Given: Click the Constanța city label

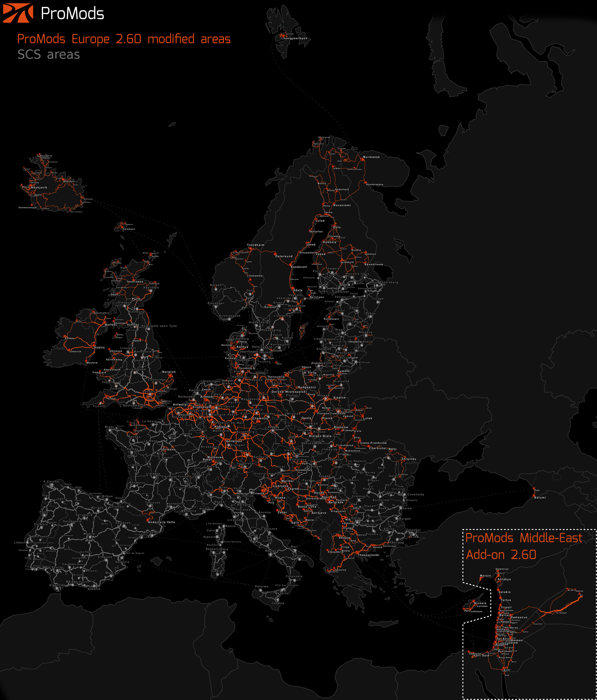Looking at the screenshot, I should click(x=416, y=494).
